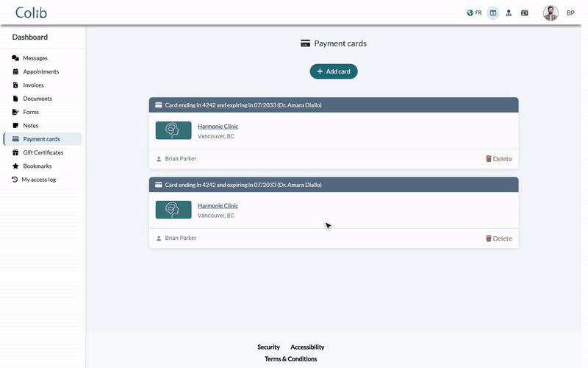Click 'Vancouver, BC' on the first card
The image size is (588, 368).
pyautogui.click(x=216, y=136)
